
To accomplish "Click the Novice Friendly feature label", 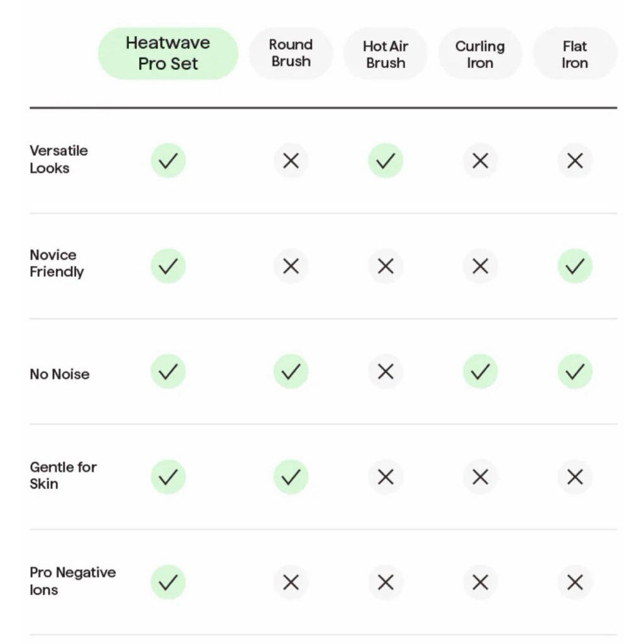I will (57, 264).
